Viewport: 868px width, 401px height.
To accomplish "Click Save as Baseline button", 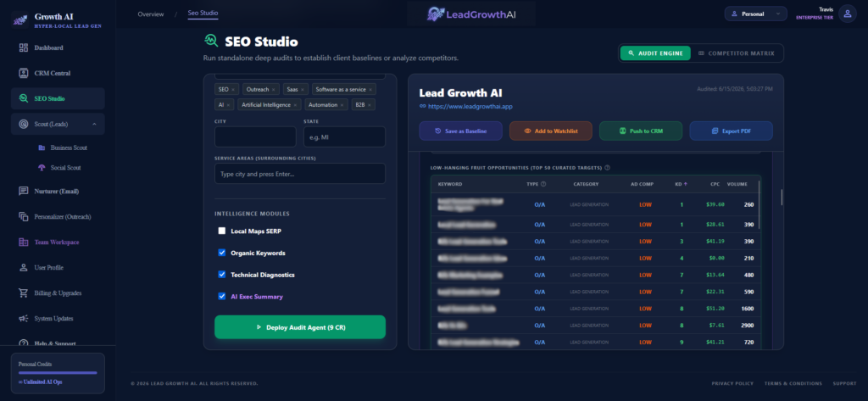I will pos(460,131).
